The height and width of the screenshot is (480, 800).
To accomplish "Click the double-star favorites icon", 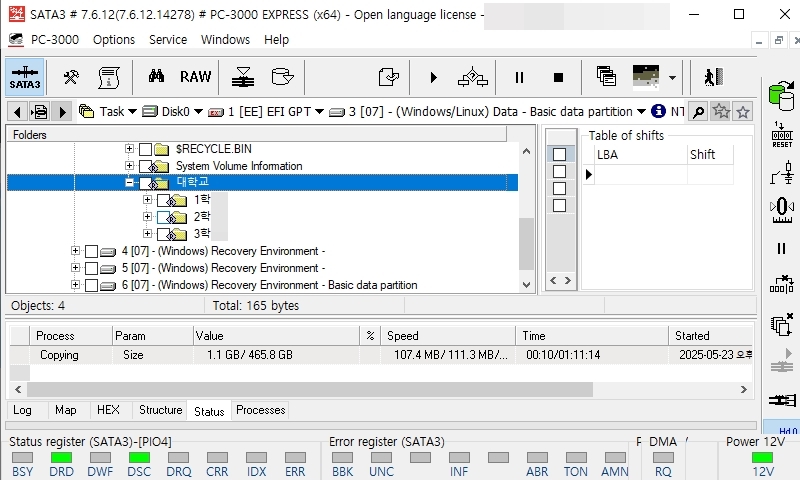I will tap(721, 111).
